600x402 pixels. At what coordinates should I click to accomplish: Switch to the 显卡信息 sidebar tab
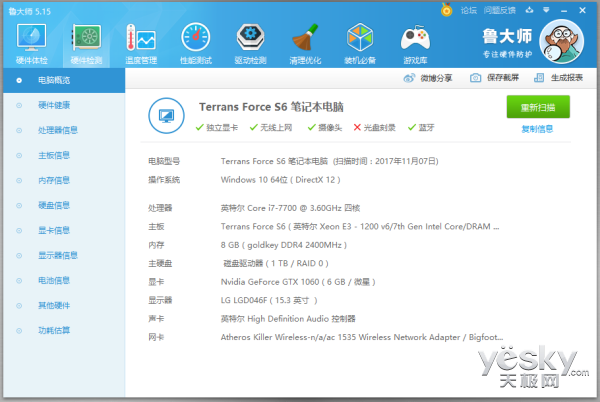[x=54, y=230]
